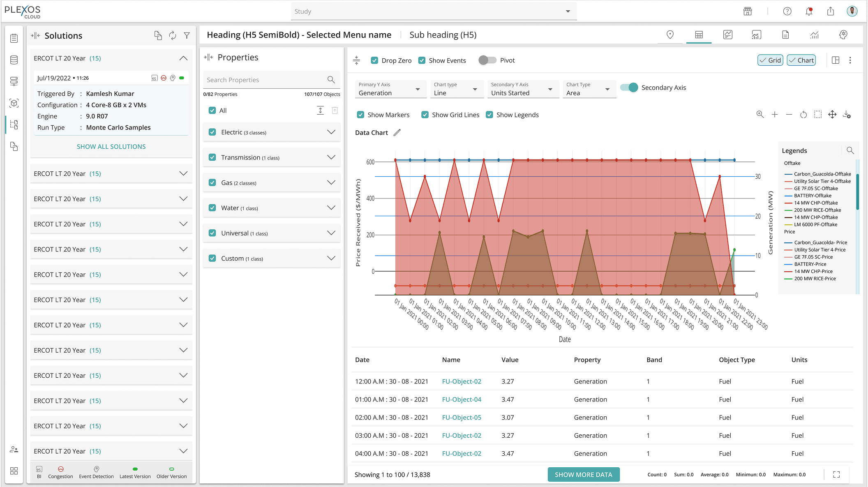Image resolution: width=868 pixels, height=487 pixels.
Task: Turn off the Secondary Axis toggle
Action: (x=629, y=88)
